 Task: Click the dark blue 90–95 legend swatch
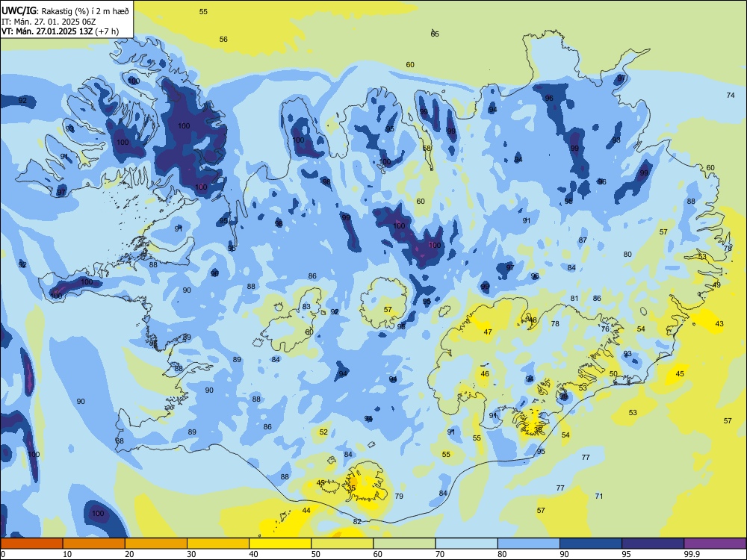(x=591, y=544)
